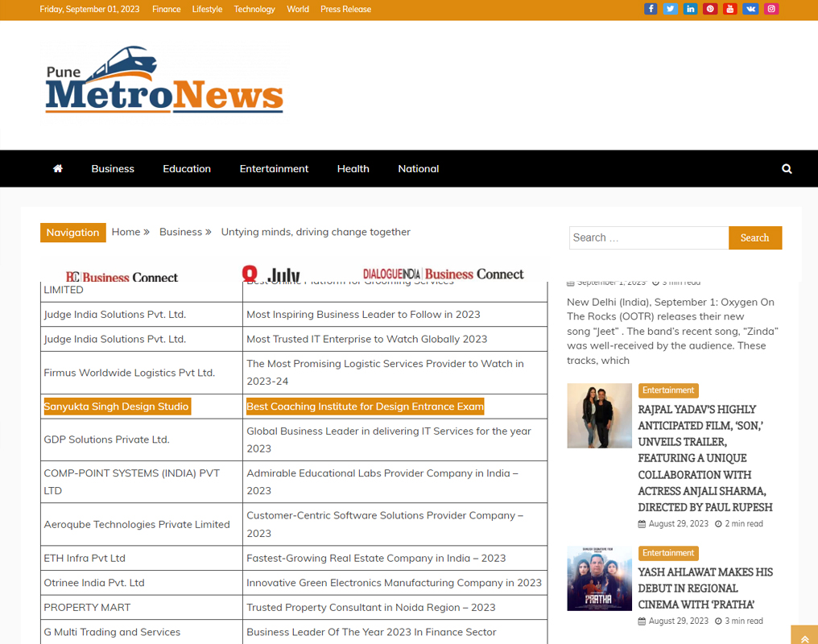Screen dimensions: 818x644
Task: Click the Business breadcrumb link
Action: click(180, 232)
